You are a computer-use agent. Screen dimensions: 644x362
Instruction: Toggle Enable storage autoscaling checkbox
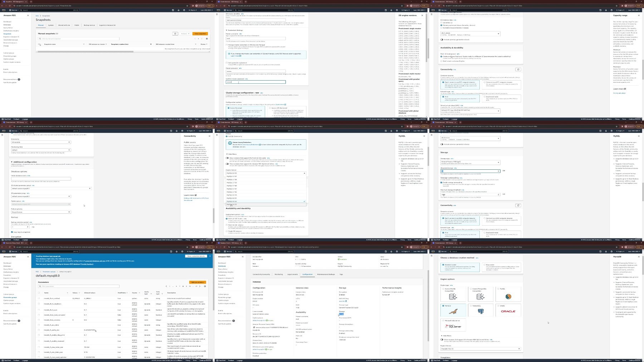click(441, 183)
